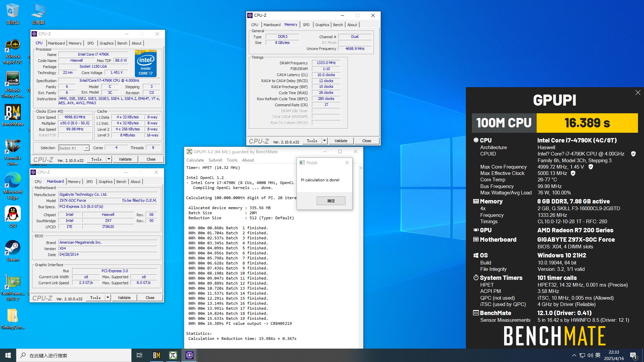Click the Core Speed 4998.83 MHz field
644x362 pixels.
coord(75,117)
